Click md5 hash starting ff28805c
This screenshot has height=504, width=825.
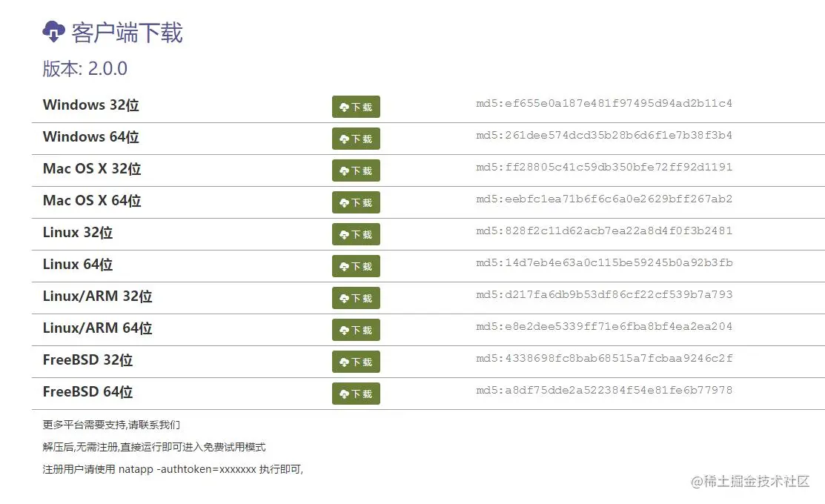pos(604,167)
